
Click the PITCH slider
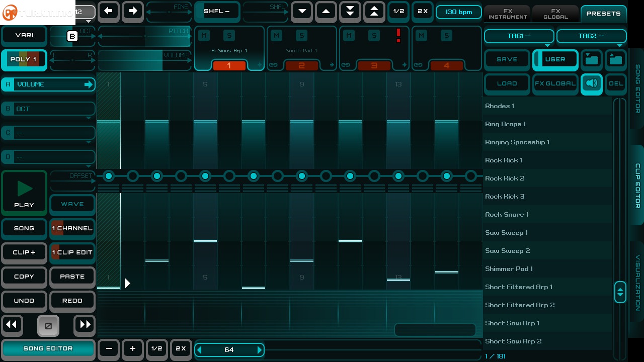[145, 35]
